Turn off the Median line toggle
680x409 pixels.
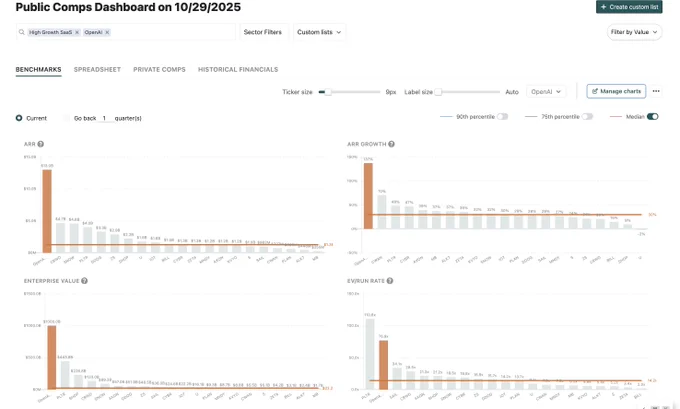point(652,116)
